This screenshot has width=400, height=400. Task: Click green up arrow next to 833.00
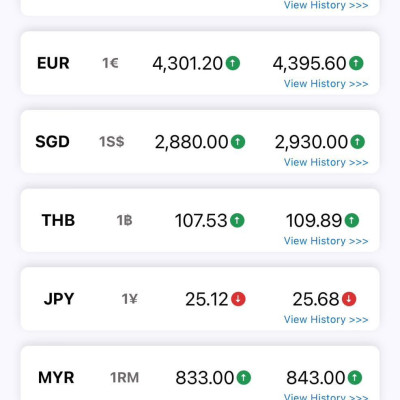point(244,378)
